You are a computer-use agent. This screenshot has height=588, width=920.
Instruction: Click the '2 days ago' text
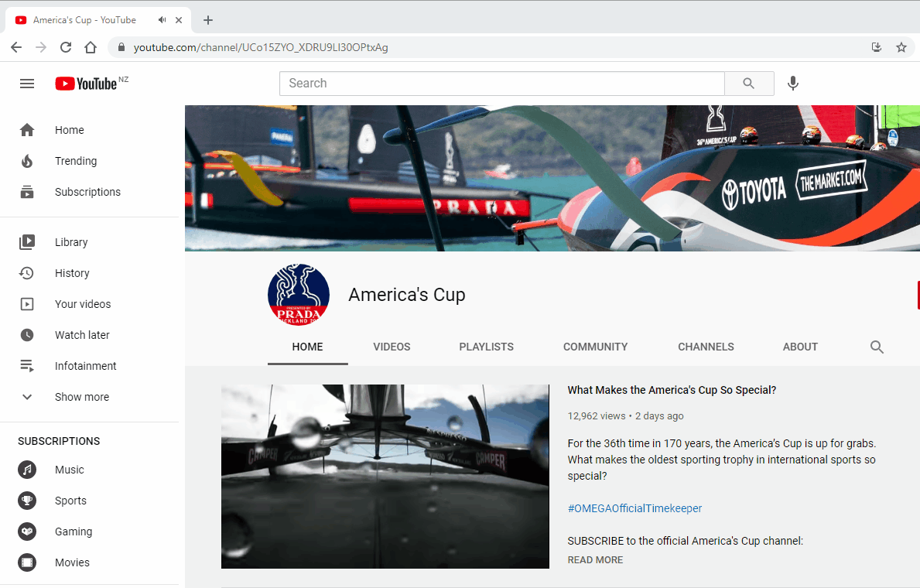(x=659, y=416)
